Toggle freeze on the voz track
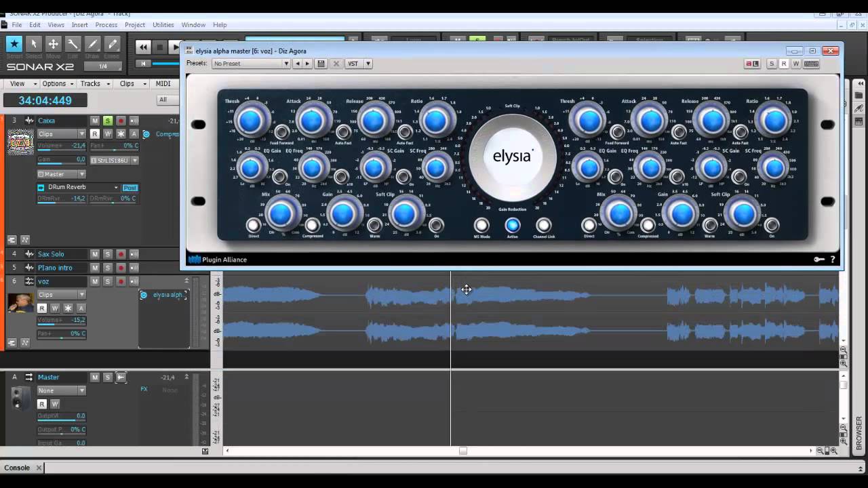This screenshot has height=488, width=868. tap(68, 308)
